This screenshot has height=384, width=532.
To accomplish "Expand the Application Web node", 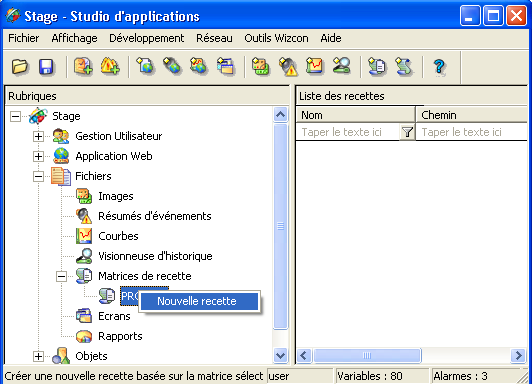I will 38,156.
